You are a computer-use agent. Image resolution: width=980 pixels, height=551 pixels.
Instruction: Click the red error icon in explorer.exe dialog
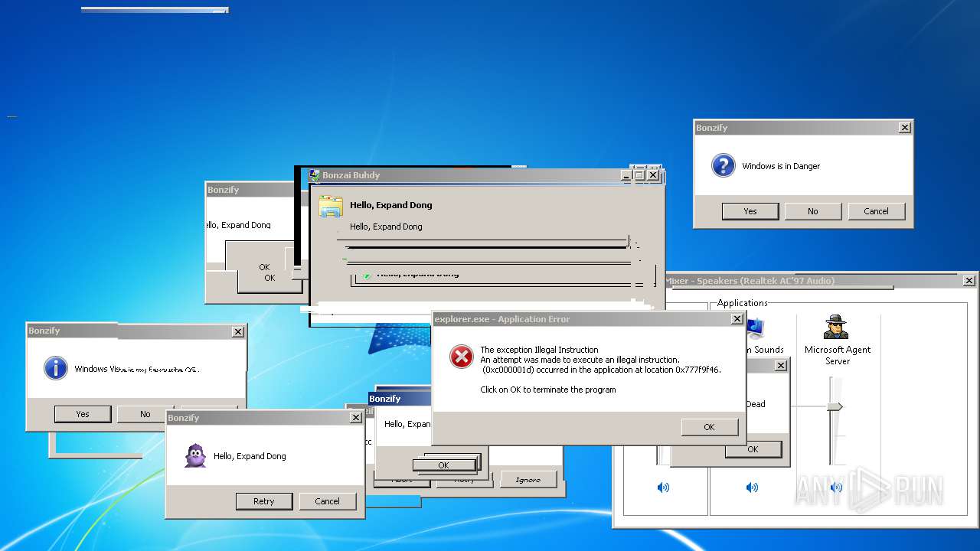(x=461, y=356)
